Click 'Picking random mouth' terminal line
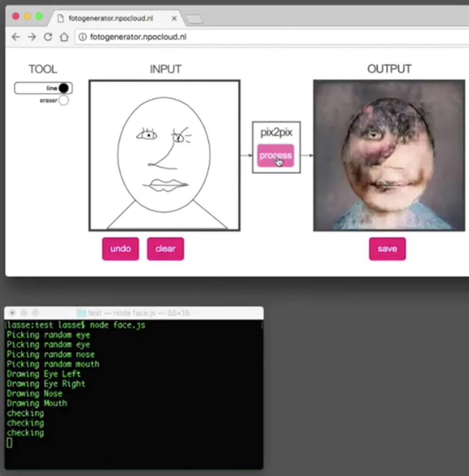This screenshot has width=469, height=476. pyautogui.click(x=53, y=364)
